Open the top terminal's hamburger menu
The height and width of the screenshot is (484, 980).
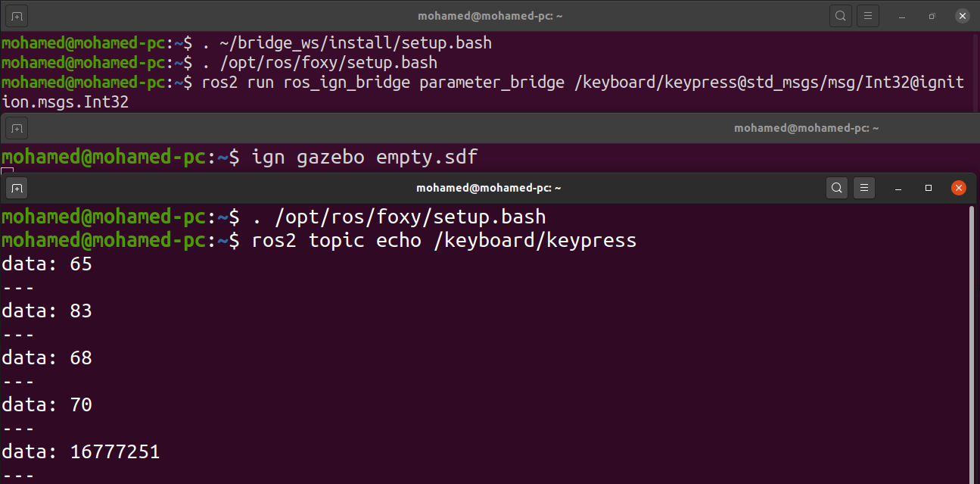[867, 15]
